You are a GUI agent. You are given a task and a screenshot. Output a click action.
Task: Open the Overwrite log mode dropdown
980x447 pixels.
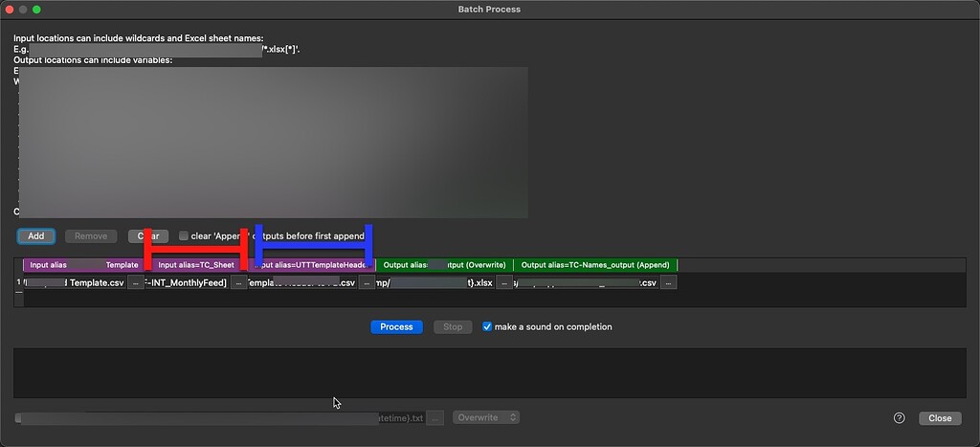pos(486,417)
